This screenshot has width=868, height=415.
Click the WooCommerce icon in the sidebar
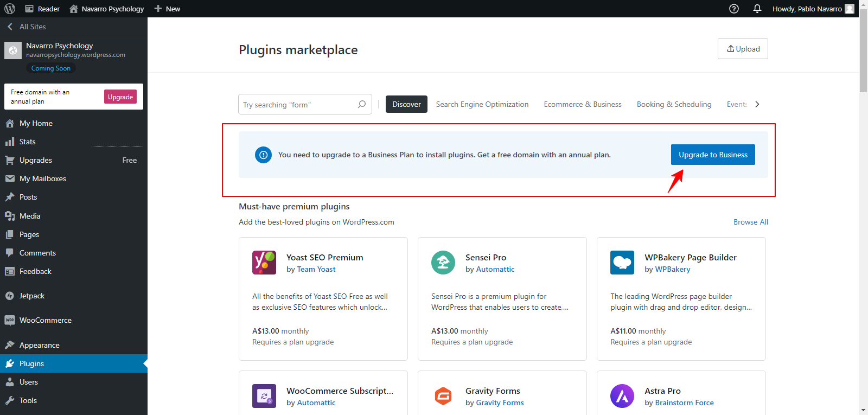(x=10, y=320)
